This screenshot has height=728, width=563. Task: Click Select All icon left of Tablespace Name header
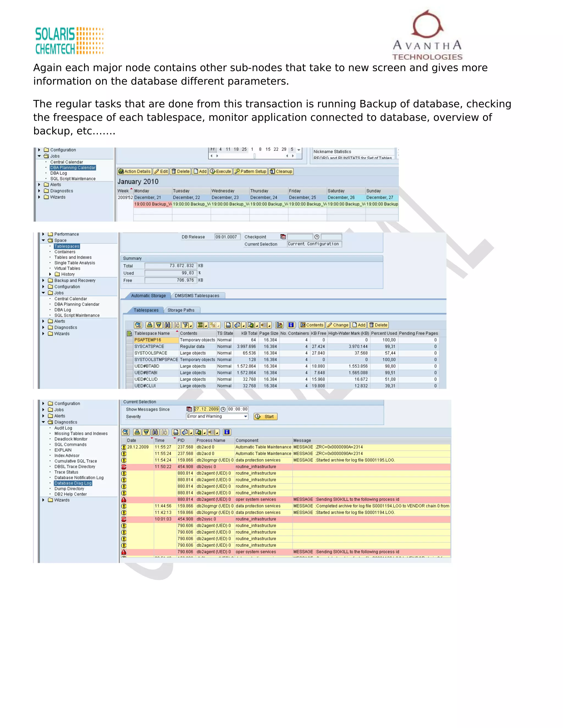[129, 333]
